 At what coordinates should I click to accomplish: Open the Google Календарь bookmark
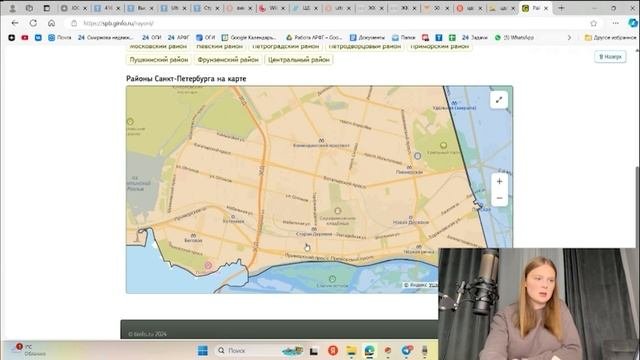tap(249, 38)
